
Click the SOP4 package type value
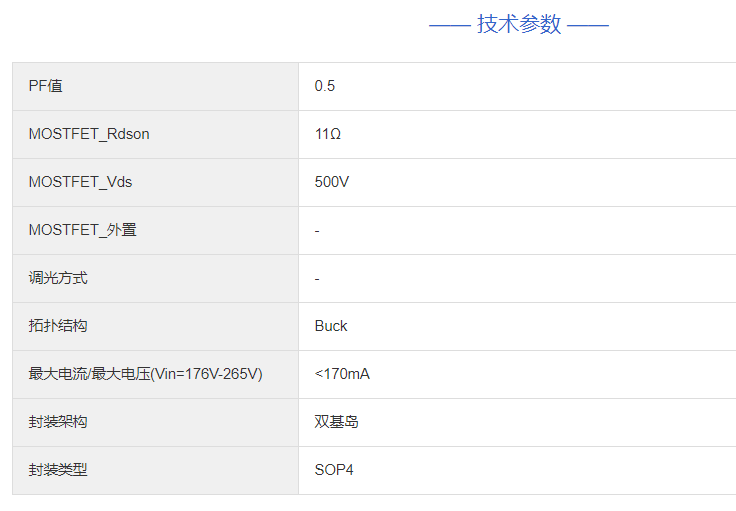pos(334,470)
